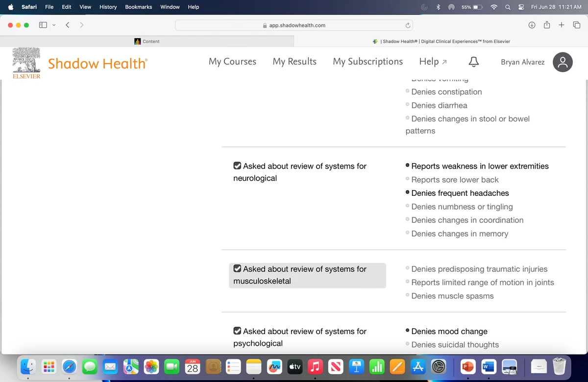
Task: Open Numbers from the Dock
Action: [x=377, y=366]
